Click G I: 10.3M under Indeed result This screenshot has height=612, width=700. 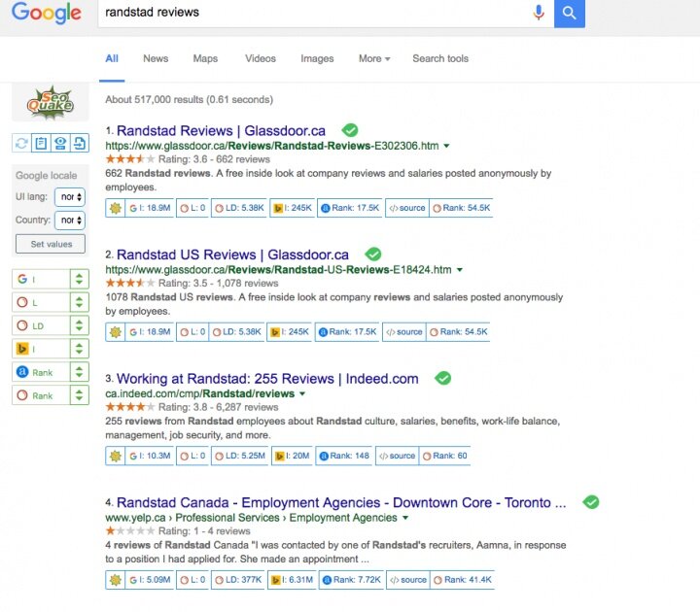[x=150, y=456]
